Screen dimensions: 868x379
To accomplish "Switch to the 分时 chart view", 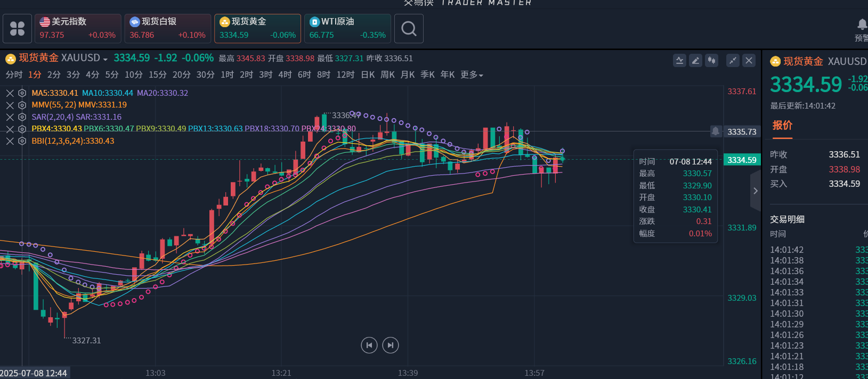I will click(x=14, y=75).
